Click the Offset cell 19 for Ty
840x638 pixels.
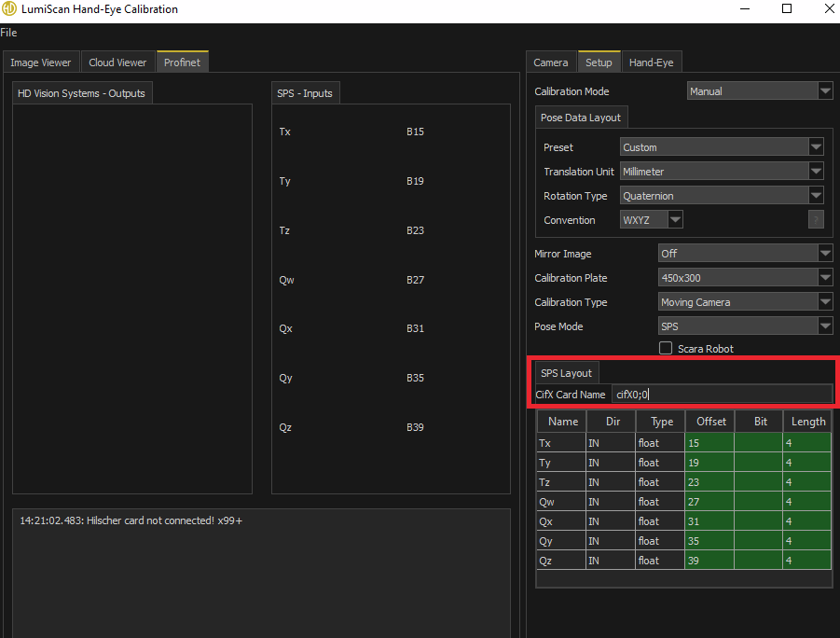coord(709,462)
